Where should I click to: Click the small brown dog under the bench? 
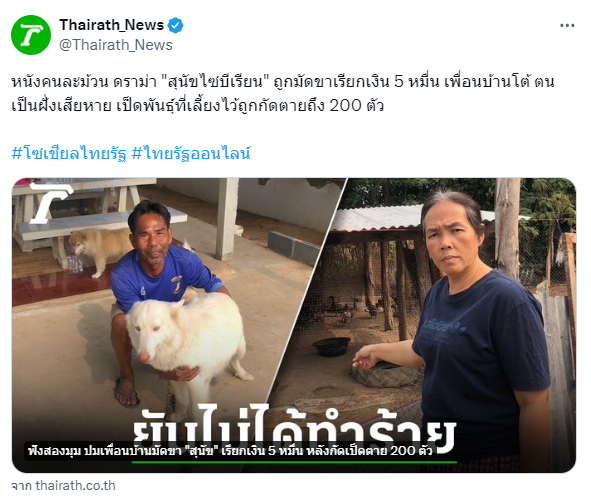(x=98, y=249)
